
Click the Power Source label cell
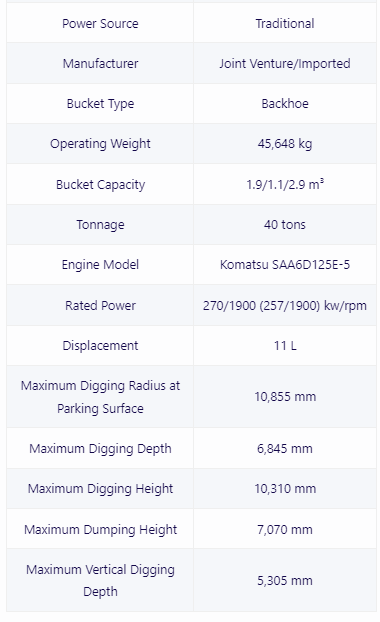coord(100,23)
